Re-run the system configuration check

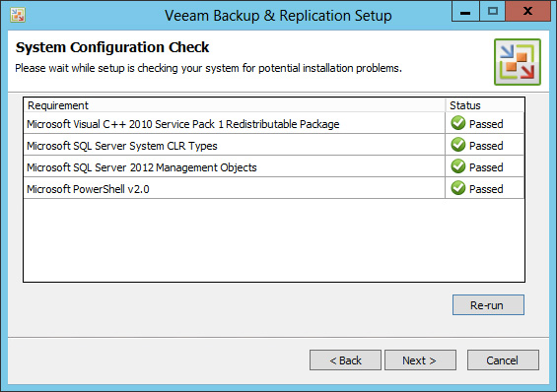pyautogui.click(x=488, y=304)
